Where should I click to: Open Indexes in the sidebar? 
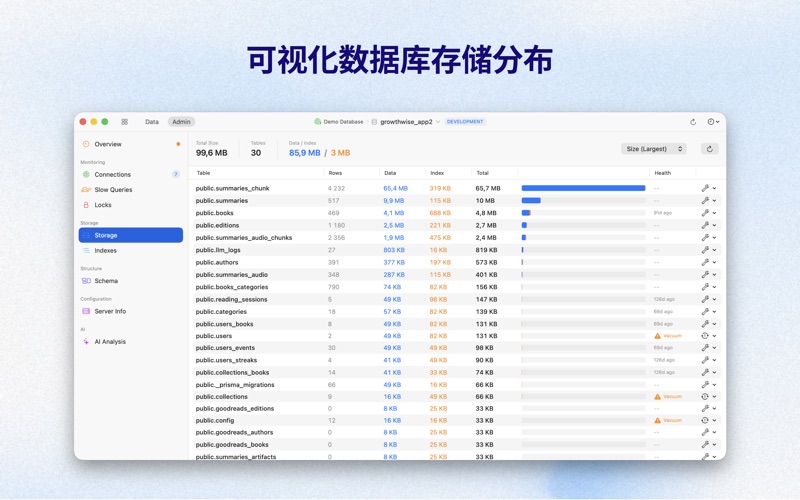[131, 251]
